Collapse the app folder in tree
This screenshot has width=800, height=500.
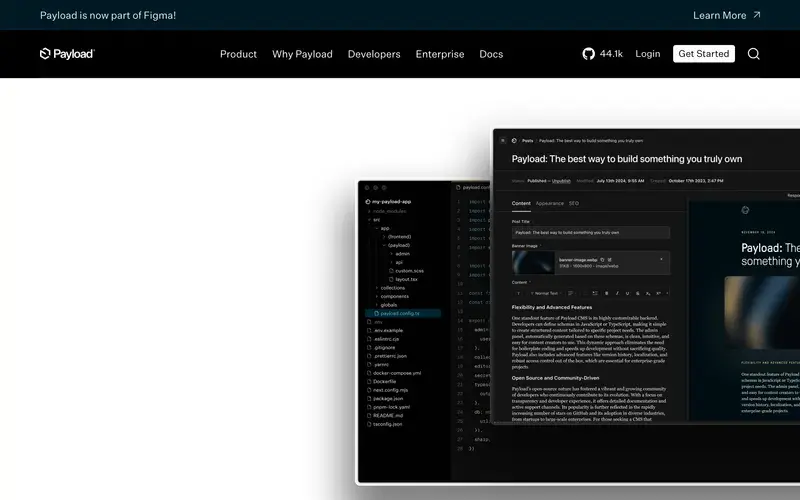point(383,228)
